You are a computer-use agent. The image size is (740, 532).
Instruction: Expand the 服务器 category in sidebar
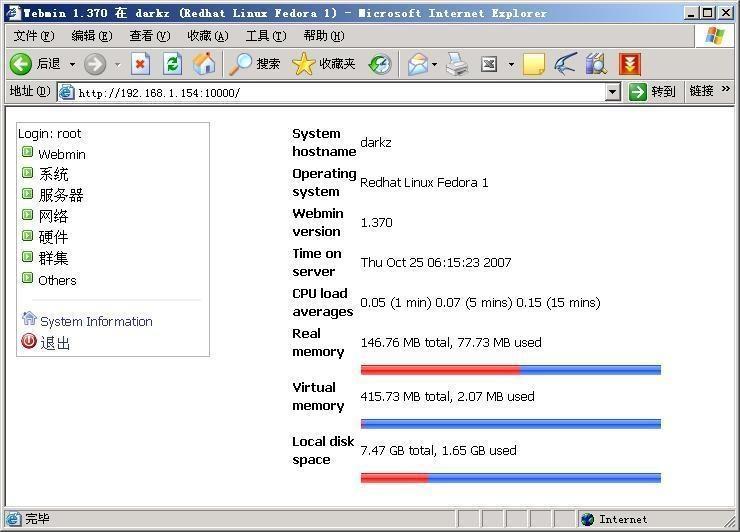point(28,194)
